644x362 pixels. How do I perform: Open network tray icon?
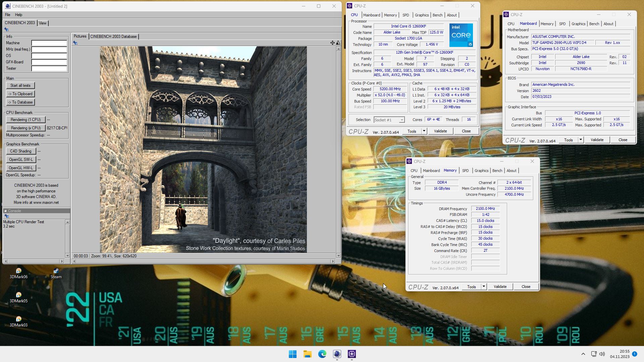pyautogui.click(x=594, y=354)
